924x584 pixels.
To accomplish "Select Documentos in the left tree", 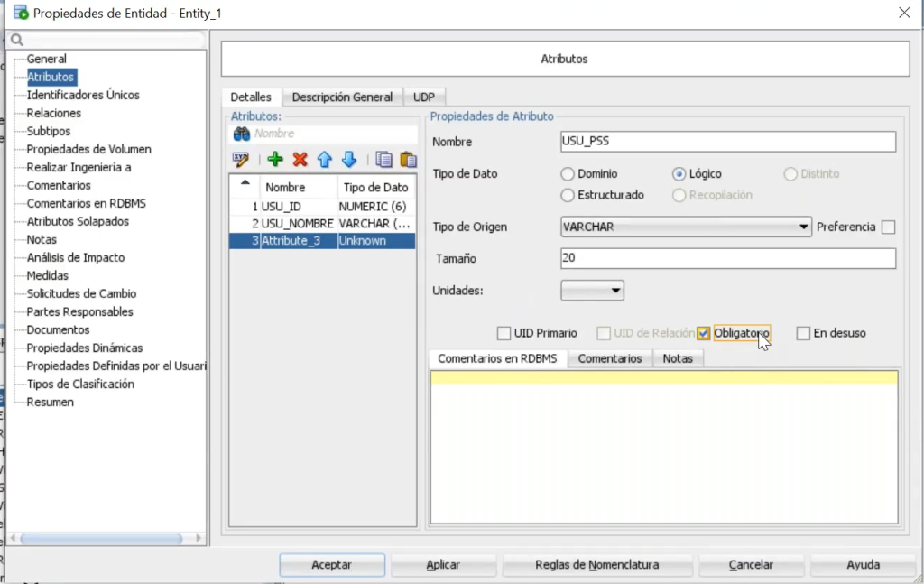I will [58, 330].
